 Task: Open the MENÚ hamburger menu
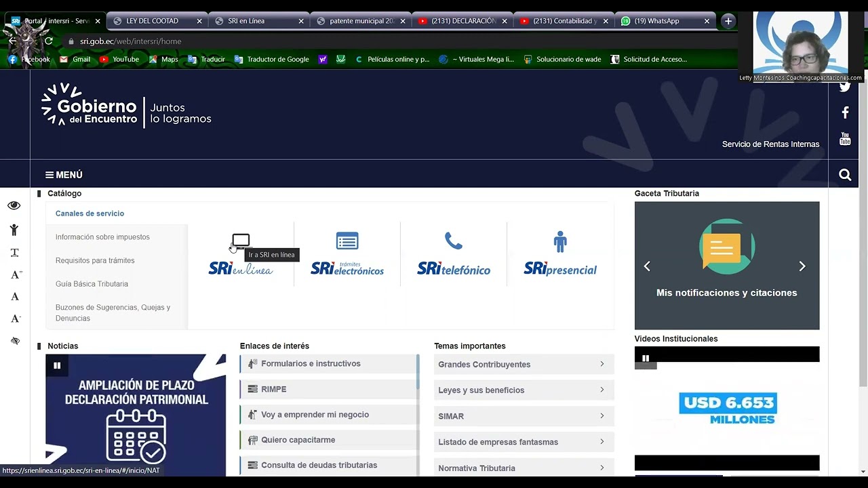(x=64, y=175)
